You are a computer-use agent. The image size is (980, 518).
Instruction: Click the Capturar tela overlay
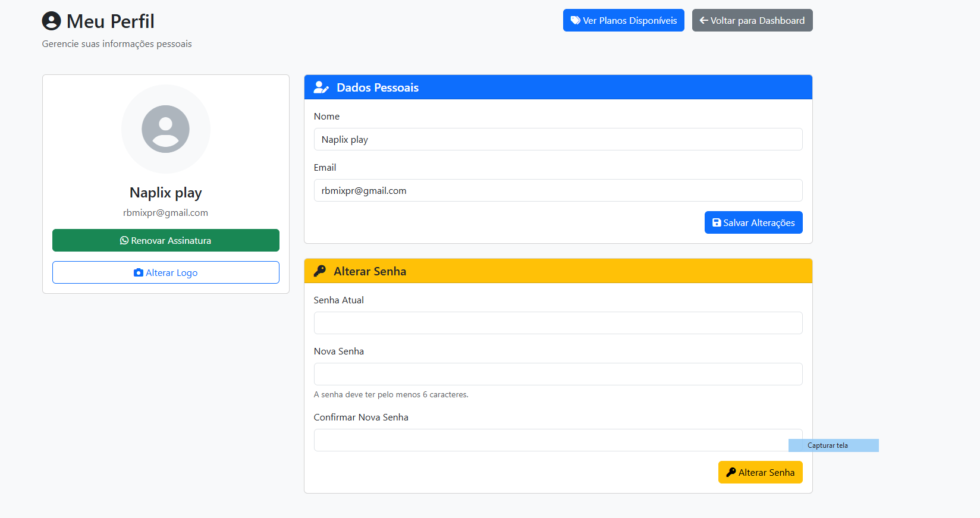point(833,445)
